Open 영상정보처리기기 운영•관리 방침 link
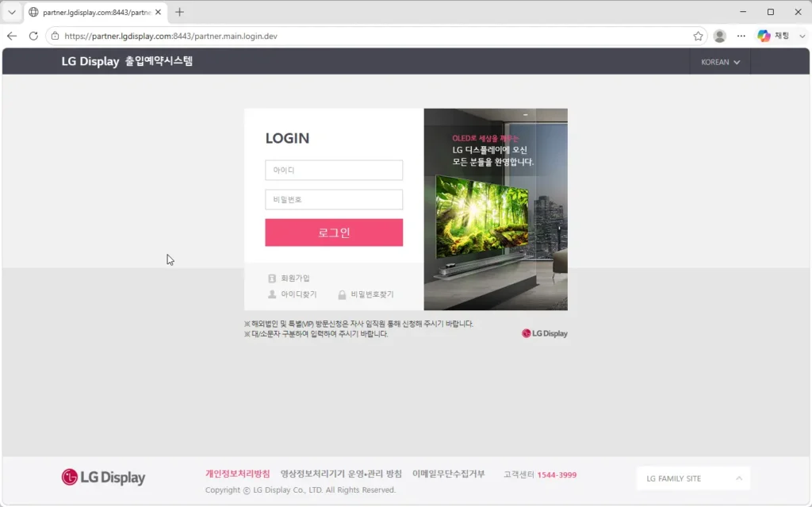The image size is (812, 507). (341, 474)
